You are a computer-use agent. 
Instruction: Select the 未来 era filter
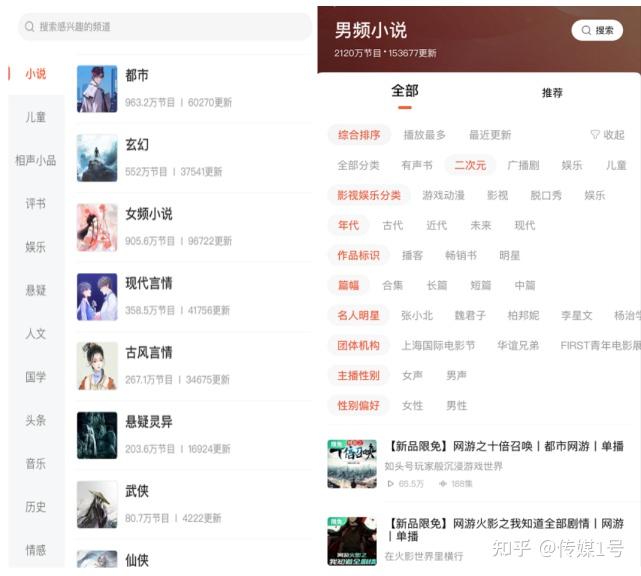tap(480, 225)
